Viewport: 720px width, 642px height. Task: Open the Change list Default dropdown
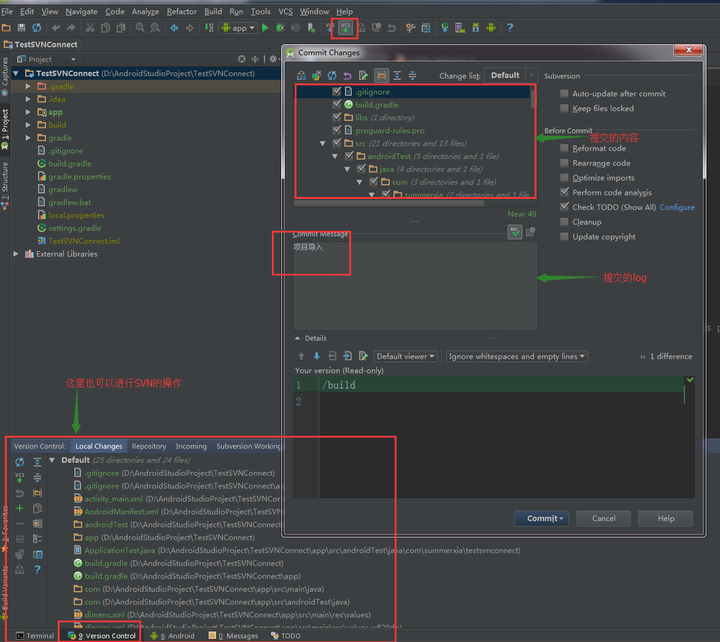click(x=510, y=75)
